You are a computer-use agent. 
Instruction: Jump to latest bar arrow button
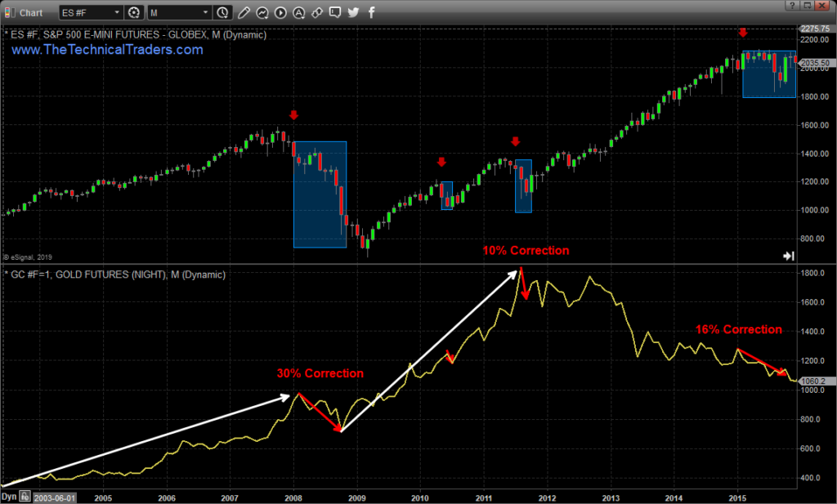coord(789,256)
